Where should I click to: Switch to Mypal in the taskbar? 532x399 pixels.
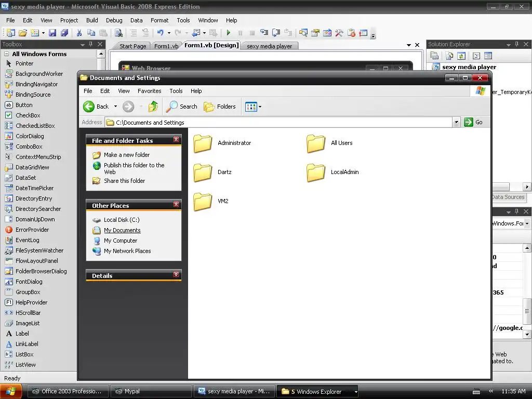151,392
